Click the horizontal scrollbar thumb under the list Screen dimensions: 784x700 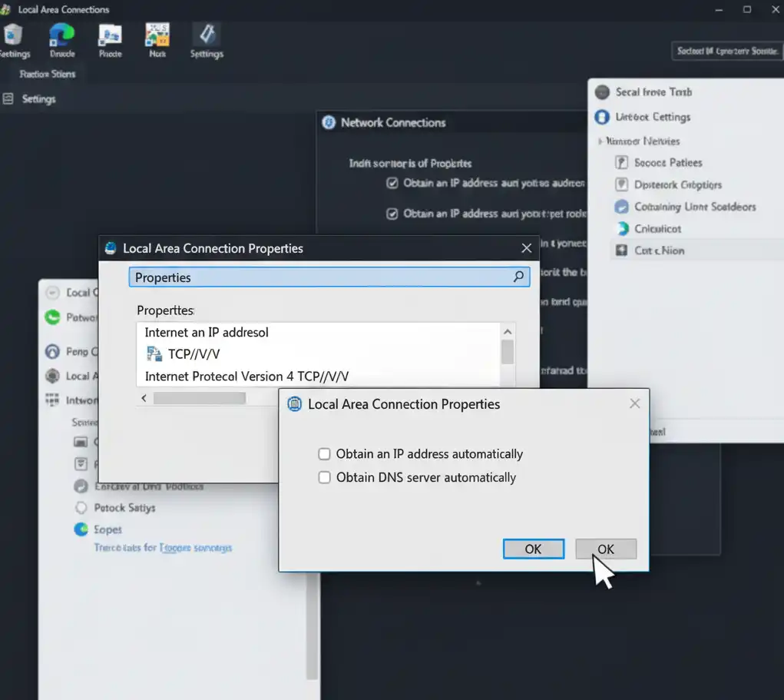(x=199, y=398)
